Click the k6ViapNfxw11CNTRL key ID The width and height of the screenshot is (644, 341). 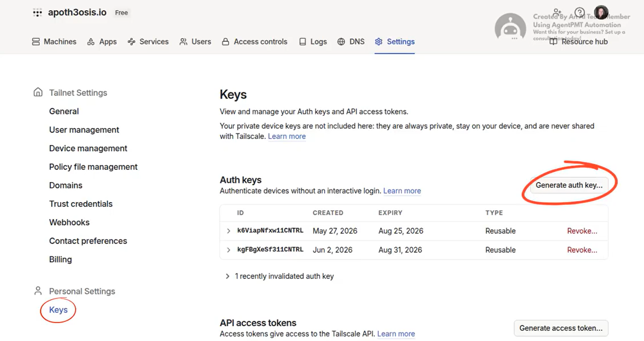click(x=270, y=231)
